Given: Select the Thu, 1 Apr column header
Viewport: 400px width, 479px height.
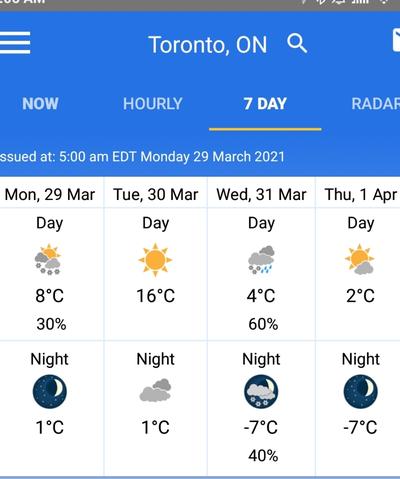Looking at the screenshot, I should point(361,194).
